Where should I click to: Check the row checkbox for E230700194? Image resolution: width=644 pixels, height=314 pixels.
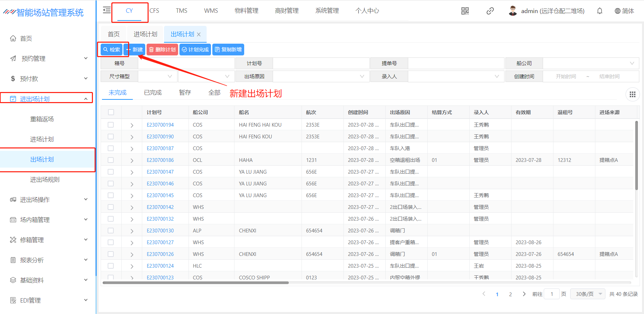tap(111, 125)
